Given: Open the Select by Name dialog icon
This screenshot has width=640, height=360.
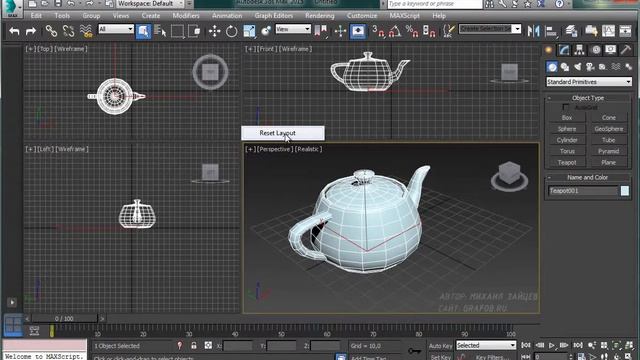Looking at the screenshot, I should pos(160,31).
